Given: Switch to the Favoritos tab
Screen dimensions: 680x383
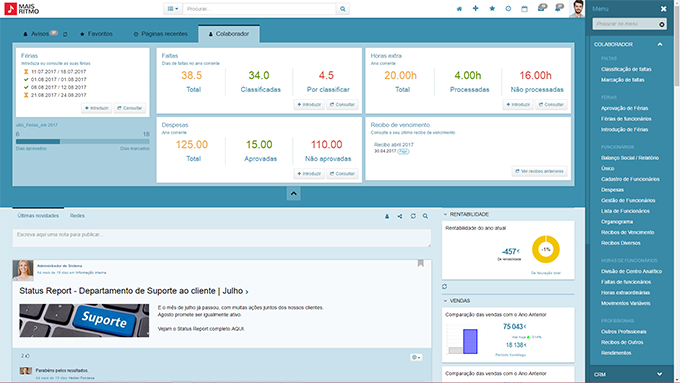Looking at the screenshot, I should [x=96, y=34].
